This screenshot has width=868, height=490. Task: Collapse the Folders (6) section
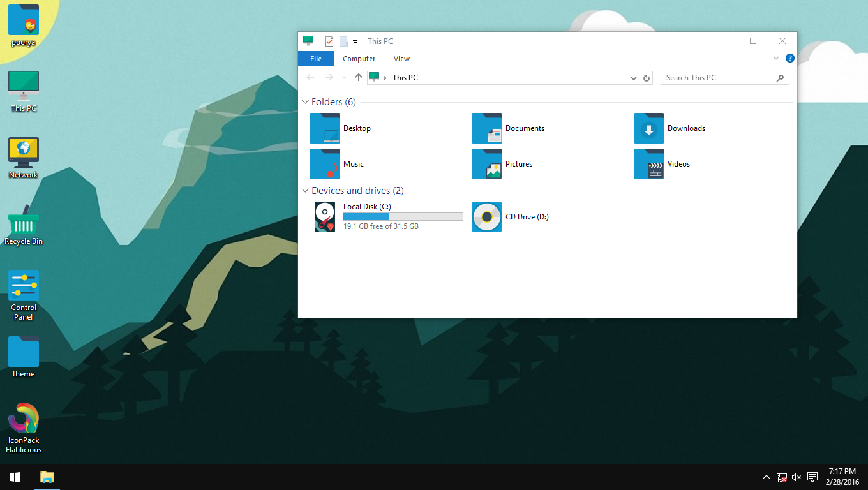[305, 101]
